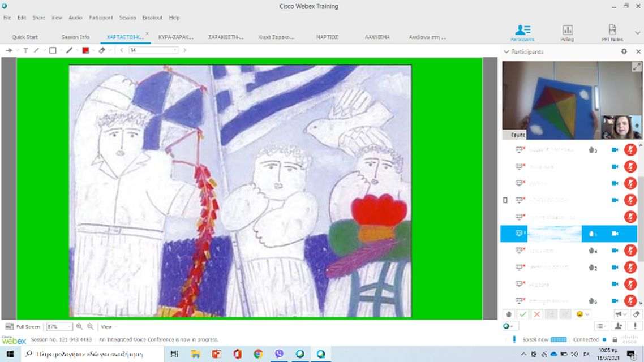Pick the red annotation color swatch
644x362 pixels.
click(85, 50)
